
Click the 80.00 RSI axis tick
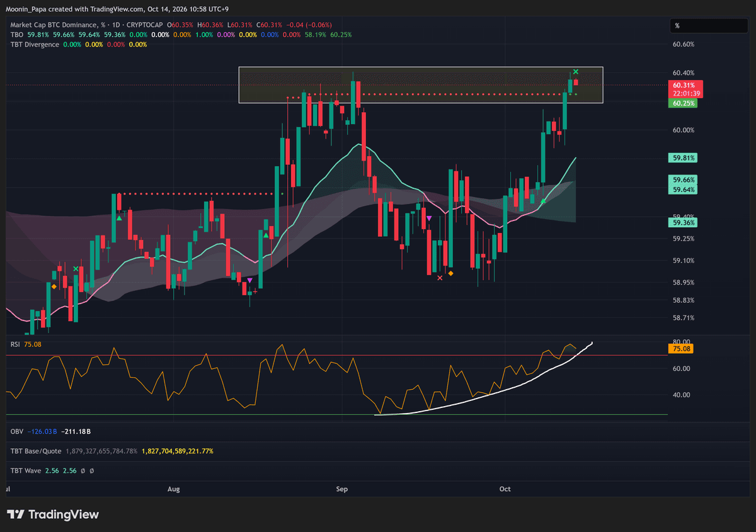click(x=680, y=342)
